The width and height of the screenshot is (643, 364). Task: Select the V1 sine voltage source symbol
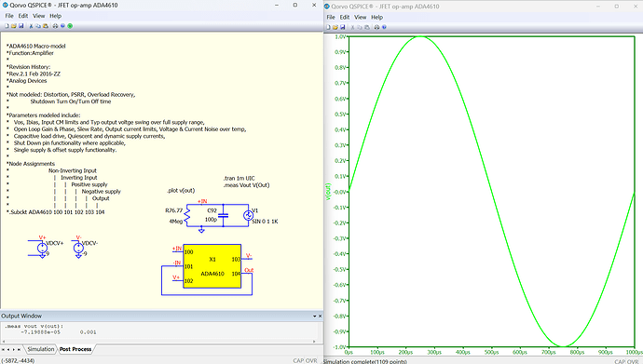click(x=248, y=215)
